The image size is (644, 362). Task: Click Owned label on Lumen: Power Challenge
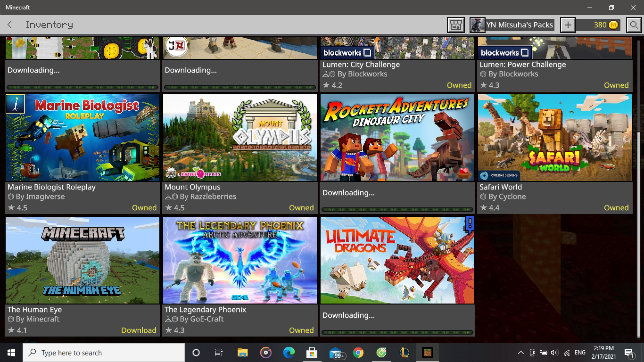coord(616,85)
